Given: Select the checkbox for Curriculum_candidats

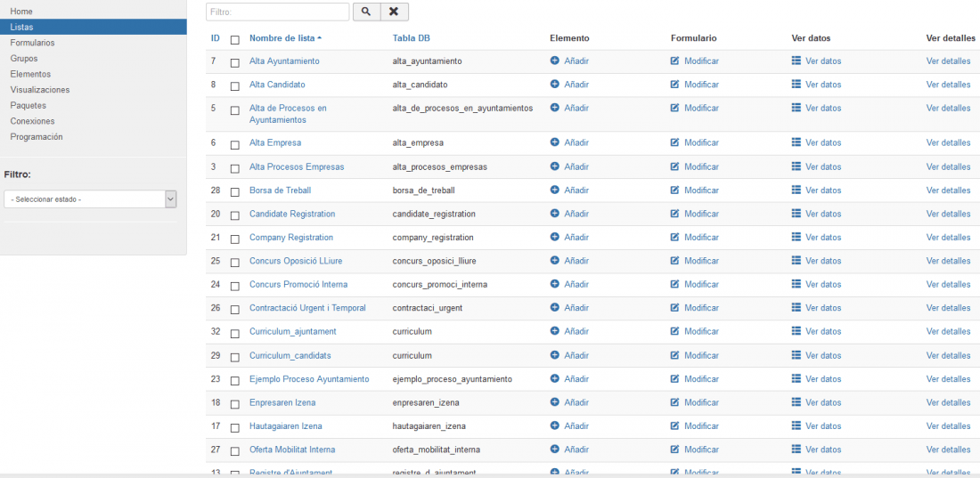Looking at the screenshot, I should pos(235,358).
